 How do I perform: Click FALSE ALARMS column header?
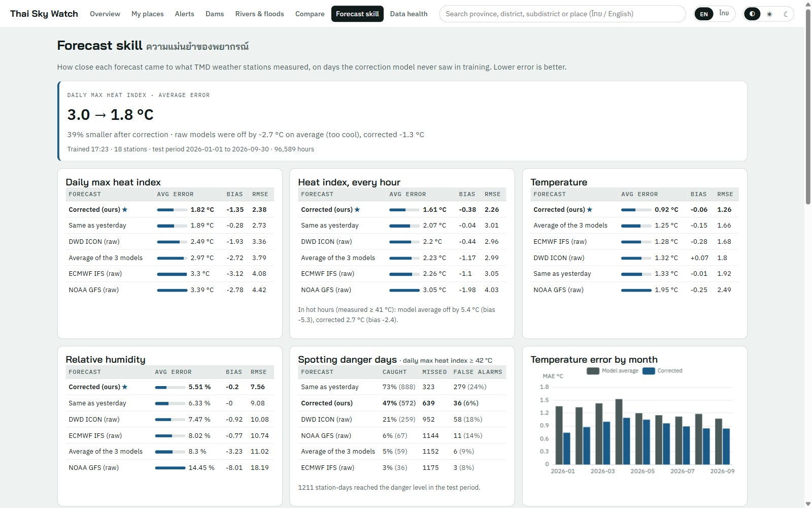(478, 372)
